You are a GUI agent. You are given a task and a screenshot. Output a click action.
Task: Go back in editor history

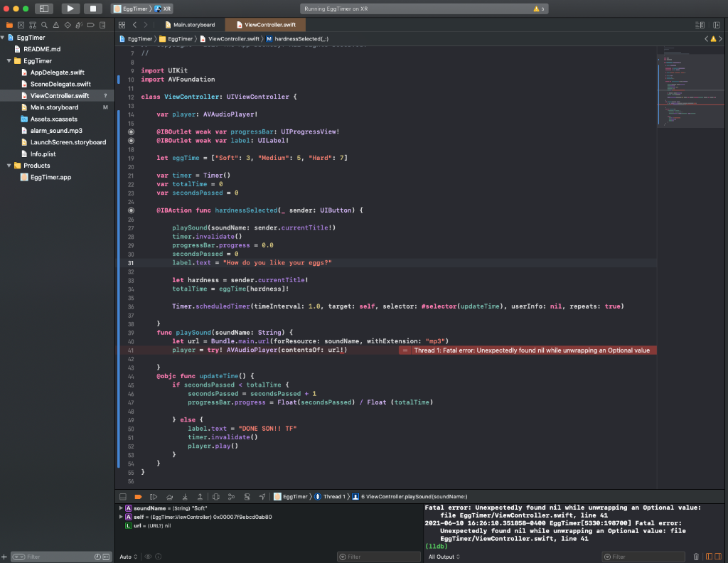click(x=134, y=25)
